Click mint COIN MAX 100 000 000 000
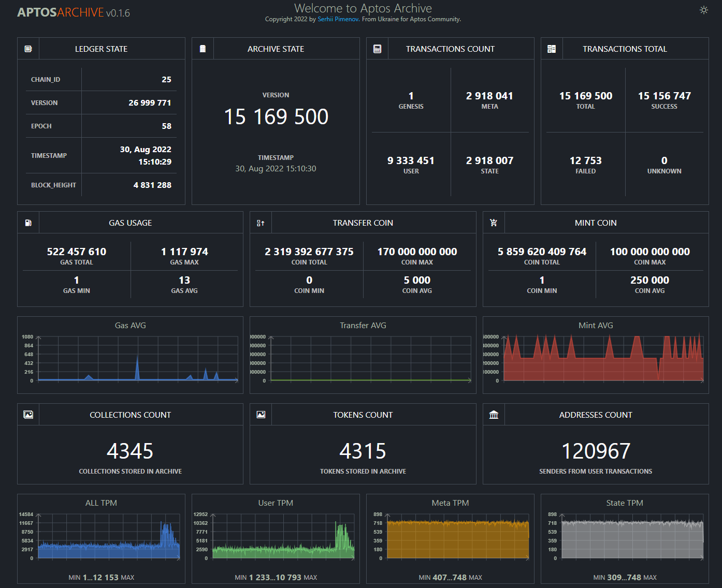This screenshot has width=722, height=588. [649, 252]
